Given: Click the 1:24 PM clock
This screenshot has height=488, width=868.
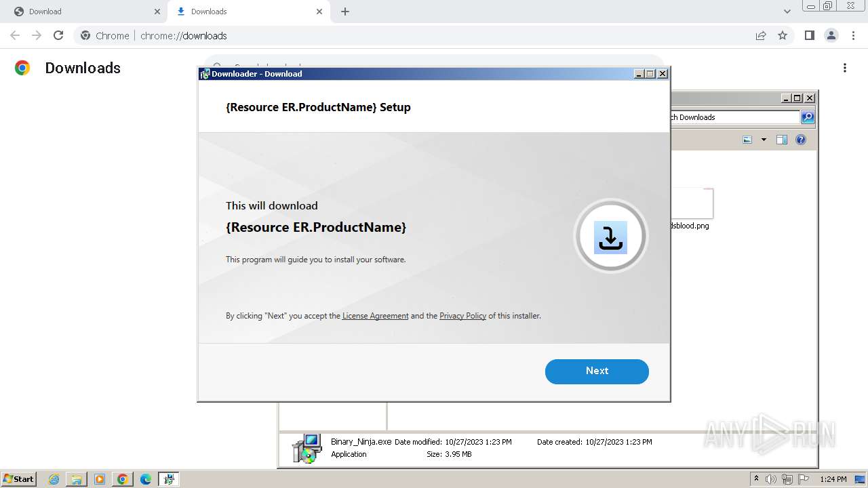Looking at the screenshot, I should (x=833, y=479).
